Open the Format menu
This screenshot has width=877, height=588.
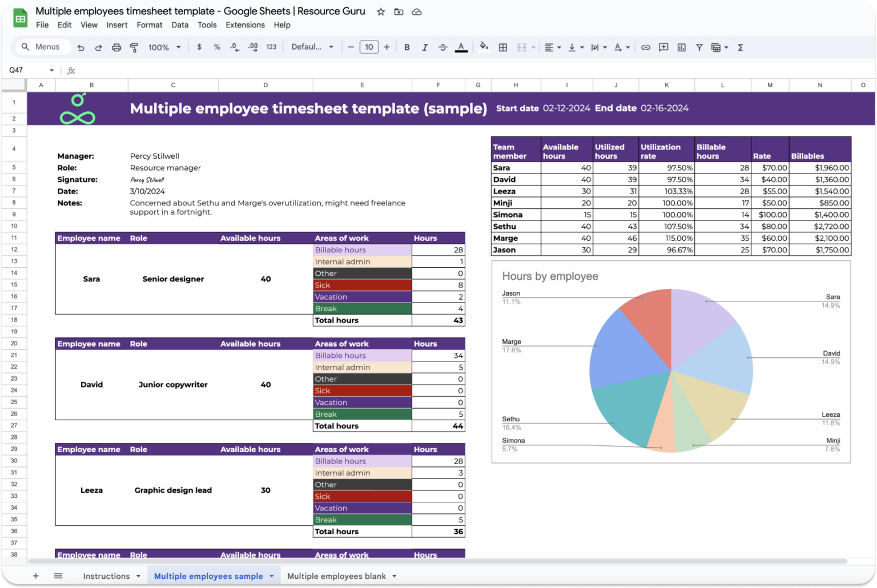[149, 25]
